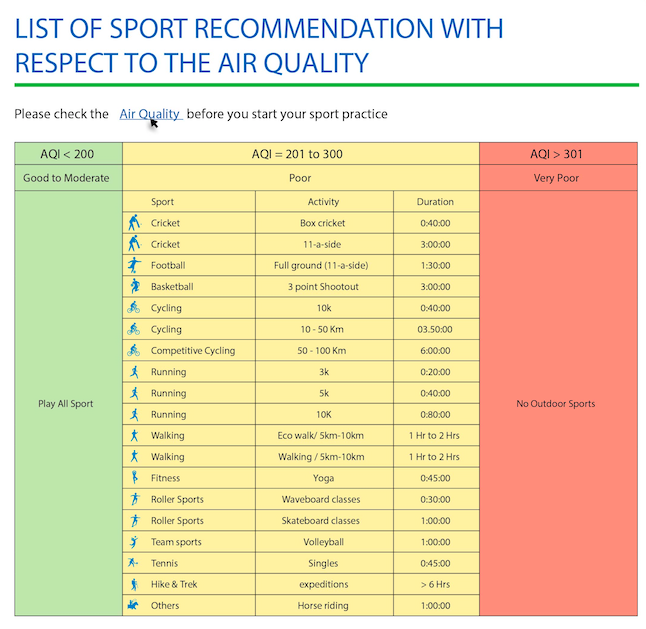The height and width of the screenshot is (629, 646).
Task: Select the Activity column header
Action: pos(323,201)
